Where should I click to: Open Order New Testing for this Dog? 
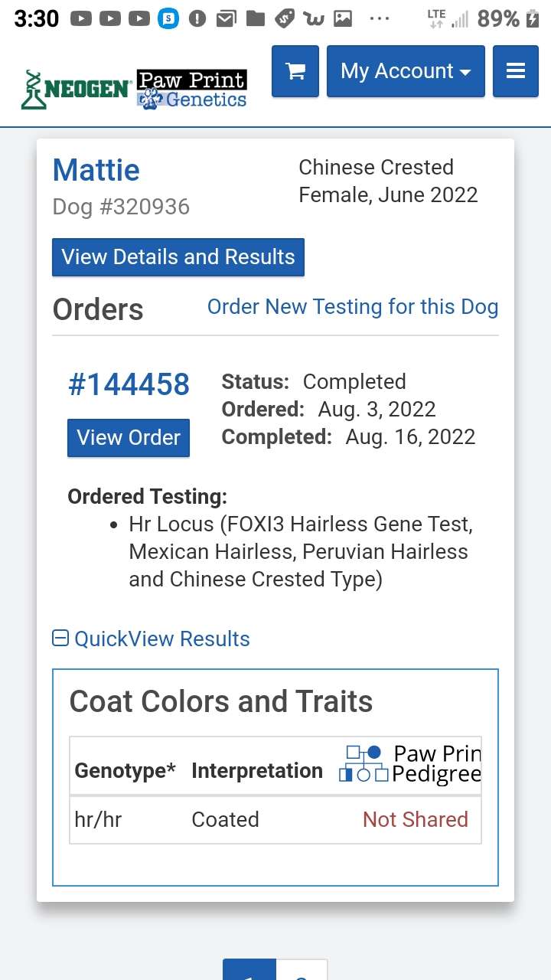pyautogui.click(x=353, y=307)
